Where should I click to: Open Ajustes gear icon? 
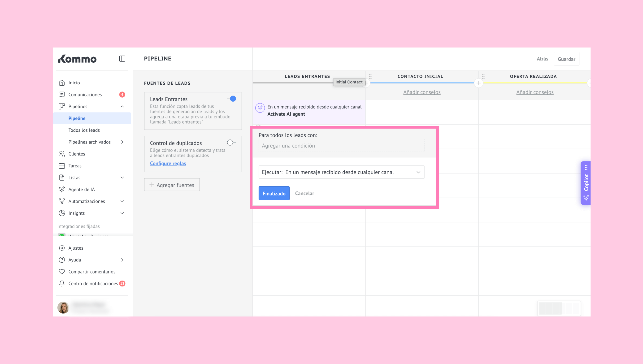[x=62, y=248]
